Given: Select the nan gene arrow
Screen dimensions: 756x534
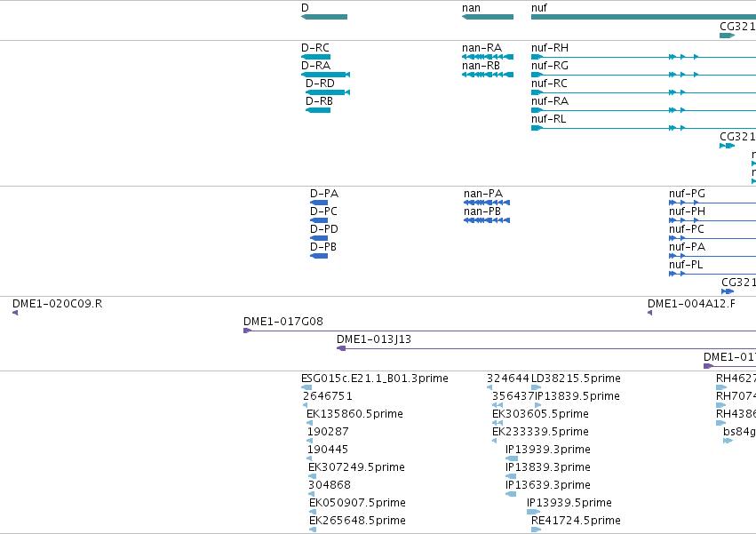Looking at the screenshot, I should [488, 17].
